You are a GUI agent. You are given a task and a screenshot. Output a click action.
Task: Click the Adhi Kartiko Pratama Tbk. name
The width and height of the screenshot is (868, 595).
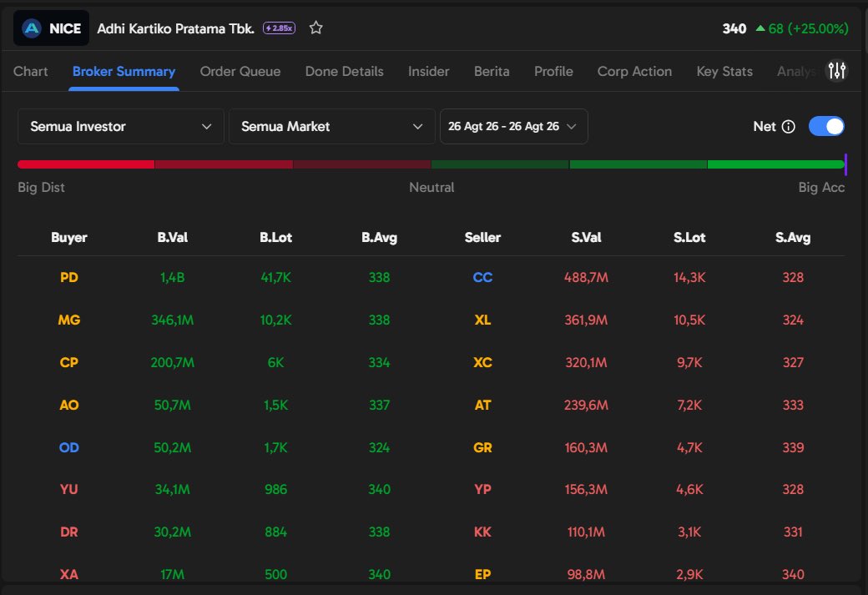tap(175, 28)
